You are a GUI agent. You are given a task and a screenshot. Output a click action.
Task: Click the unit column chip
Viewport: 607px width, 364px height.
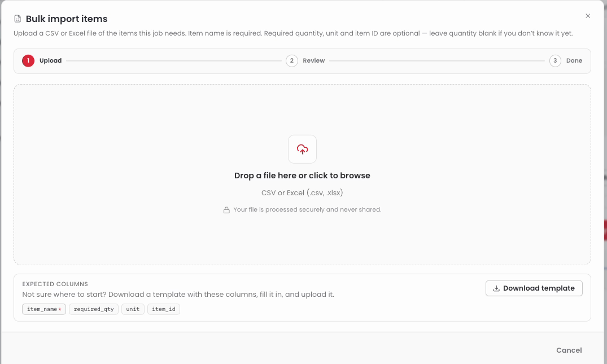(x=133, y=309)
